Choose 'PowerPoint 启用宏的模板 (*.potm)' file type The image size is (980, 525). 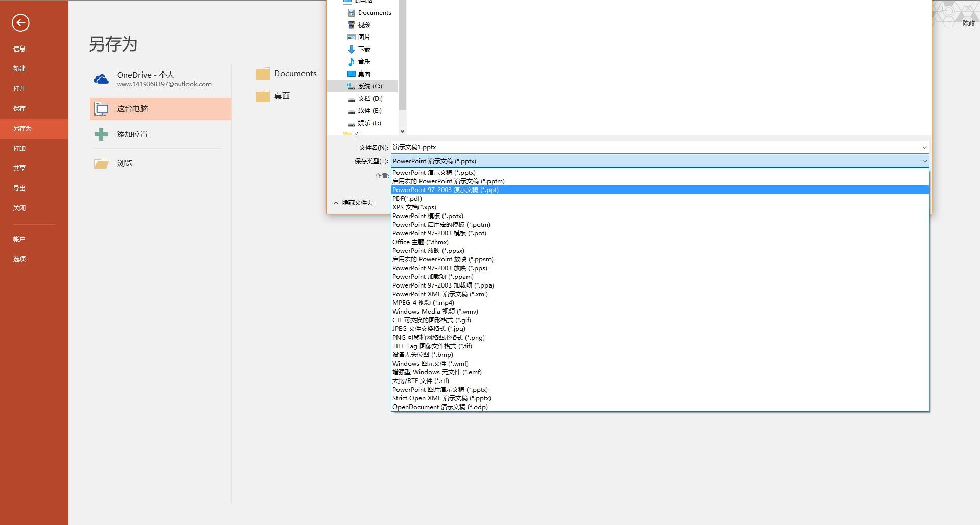point(660,225)
